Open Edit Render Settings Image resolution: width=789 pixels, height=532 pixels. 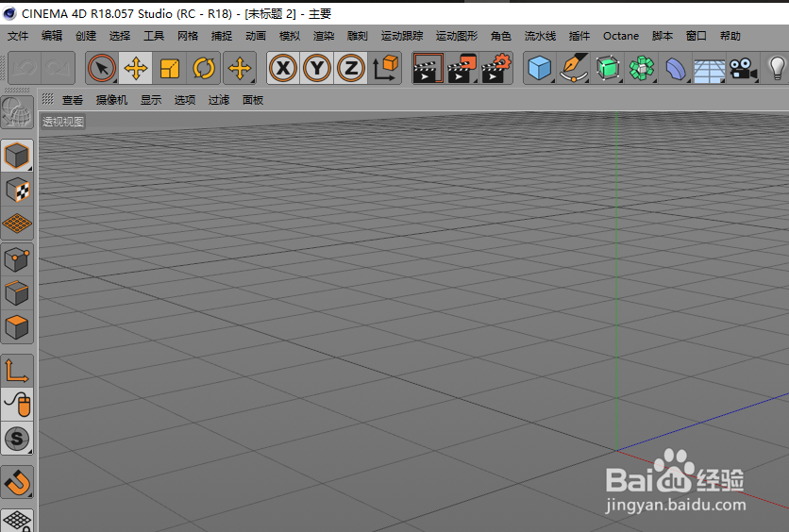496,68
